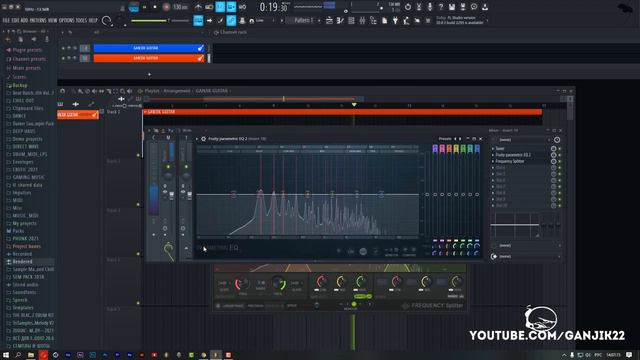Click the plugin plug toolbar icon
This screenshot has width=640, height=360.
(x=395, y=20)
